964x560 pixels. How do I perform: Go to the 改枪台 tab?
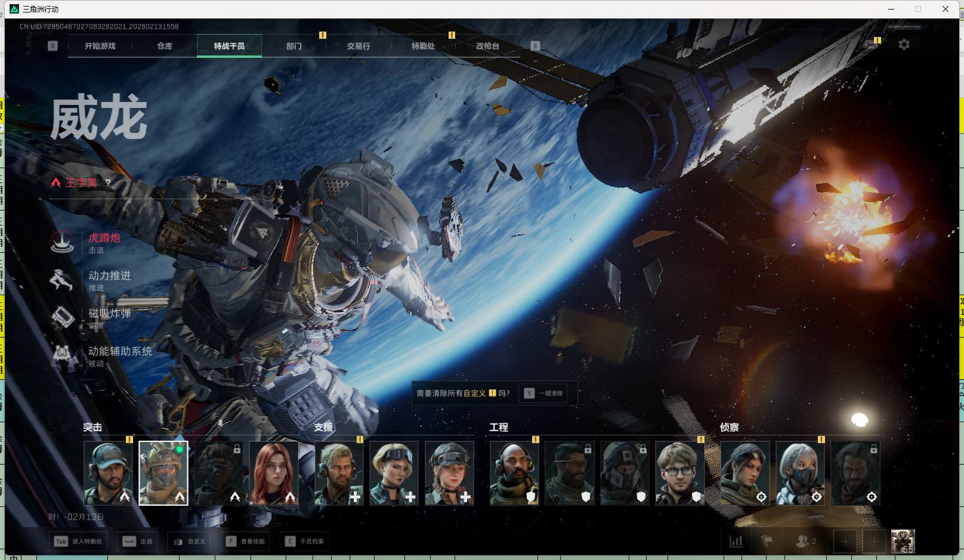click(x=487, y=46)
